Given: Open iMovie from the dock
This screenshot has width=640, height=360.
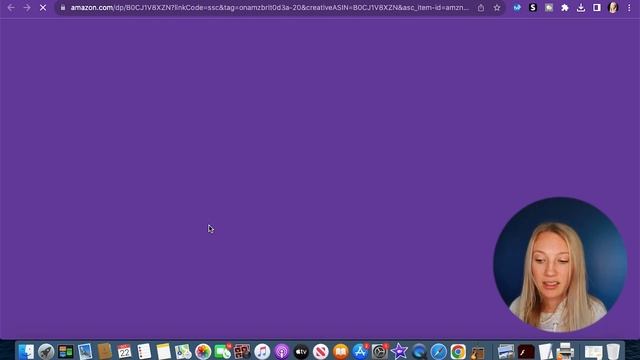Looking at the screenshot, I should point(399,351).
